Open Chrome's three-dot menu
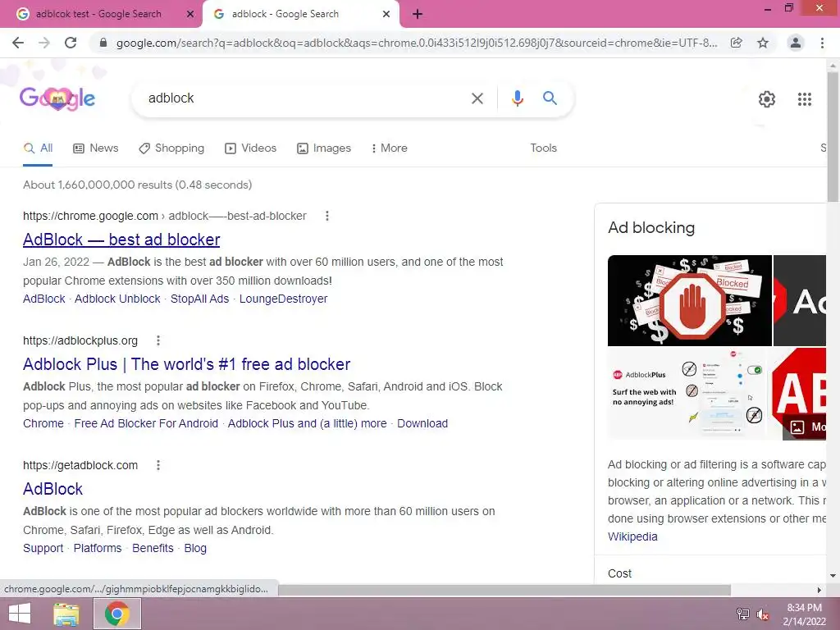This screenshot has width=840, height=630. point(822,43)
